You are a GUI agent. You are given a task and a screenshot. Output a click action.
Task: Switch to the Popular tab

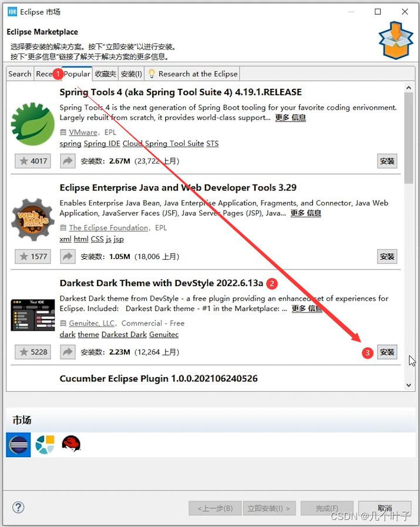pyautogui.click(x=77, y=73)
